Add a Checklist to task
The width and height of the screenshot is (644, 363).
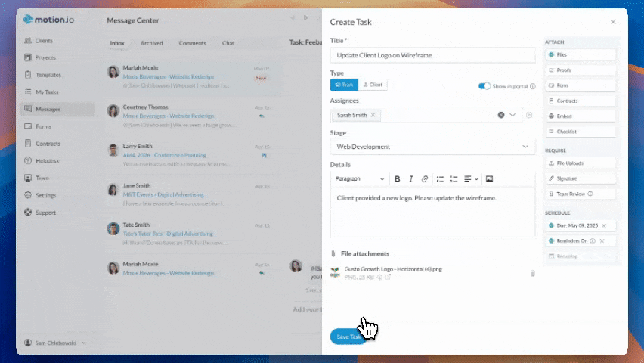coord(581,132)
